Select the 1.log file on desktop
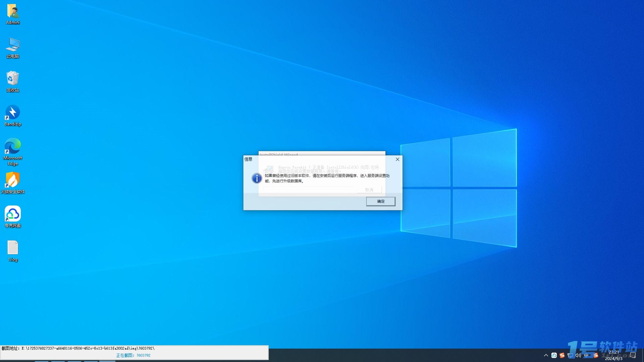 pos(13,251)
